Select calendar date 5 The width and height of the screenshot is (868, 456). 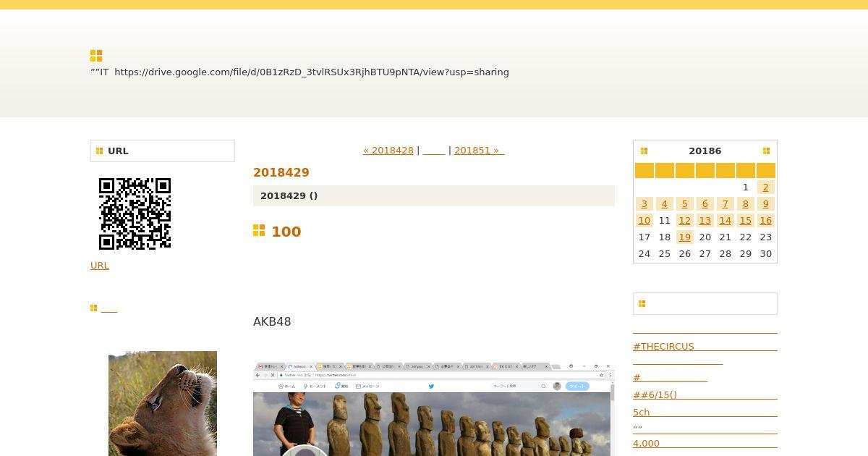[x=685, y=204]
